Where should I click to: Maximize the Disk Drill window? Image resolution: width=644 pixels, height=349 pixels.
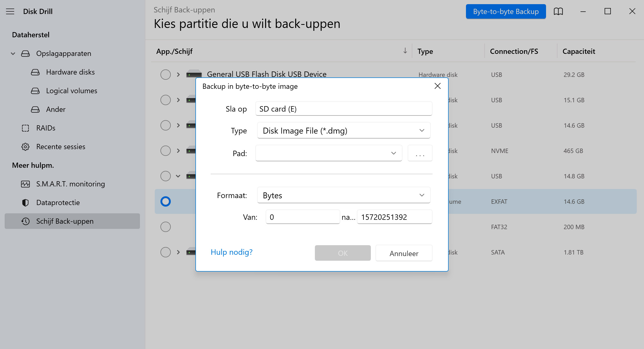tap(608, 11)
